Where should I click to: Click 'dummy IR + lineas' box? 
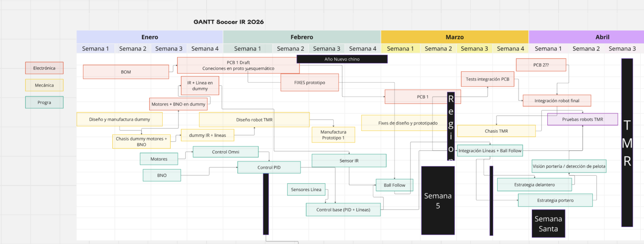(x=208, y=135)
